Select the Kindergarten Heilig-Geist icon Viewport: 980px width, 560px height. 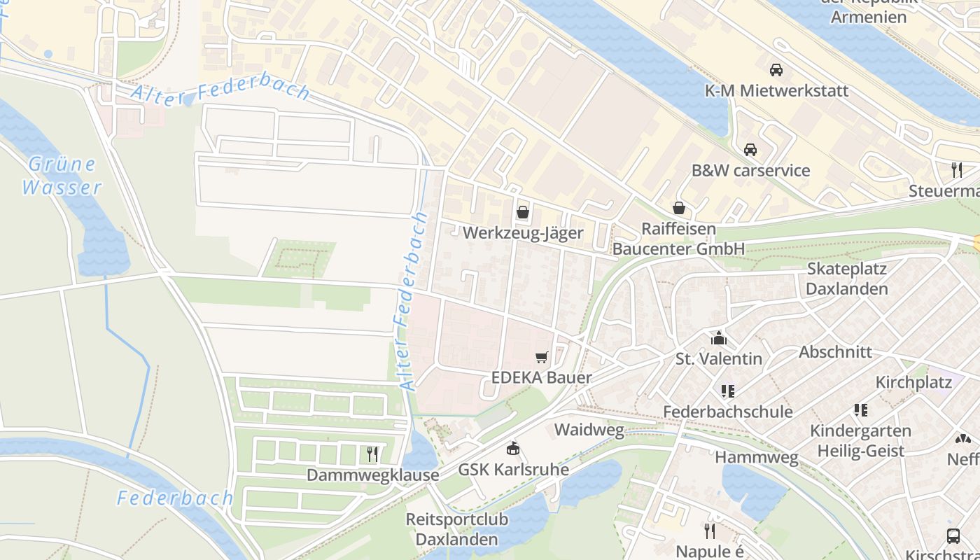coord(860,410)
